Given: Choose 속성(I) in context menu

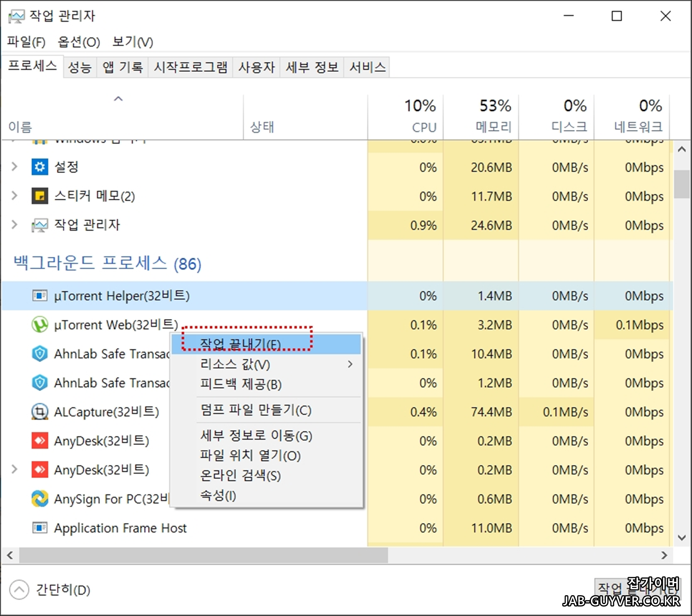Looking at the screenshot, I should click(x=266, y=496).
